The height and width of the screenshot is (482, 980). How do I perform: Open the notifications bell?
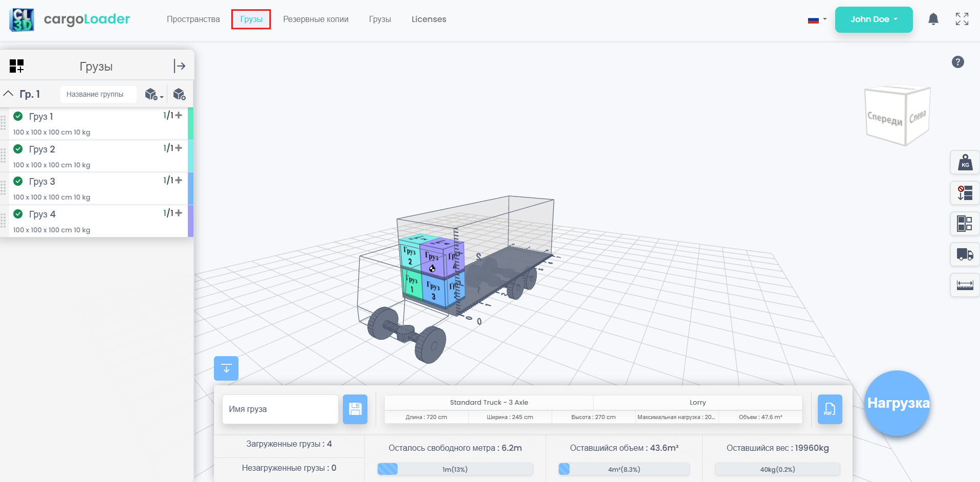point(933,19)
